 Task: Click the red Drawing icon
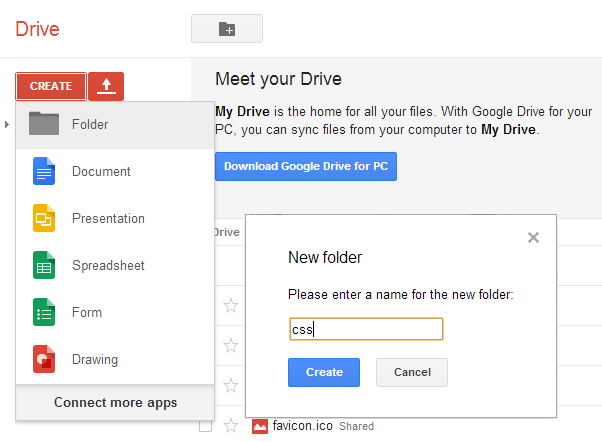(44, 359)
